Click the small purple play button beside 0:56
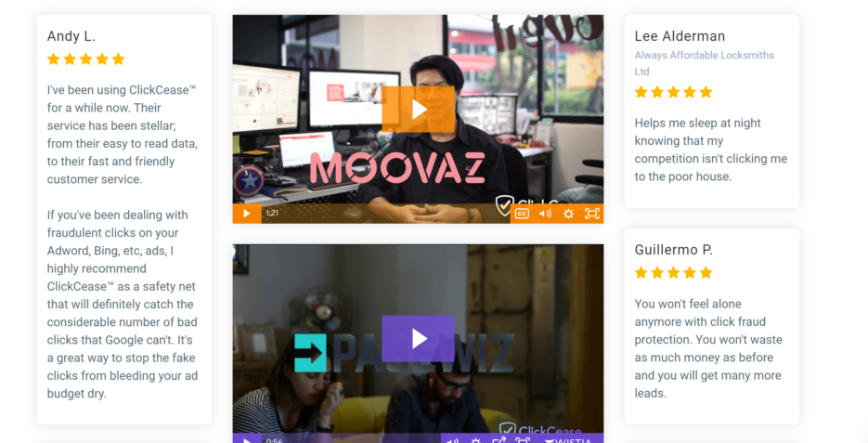 click(x=247, y=439)
